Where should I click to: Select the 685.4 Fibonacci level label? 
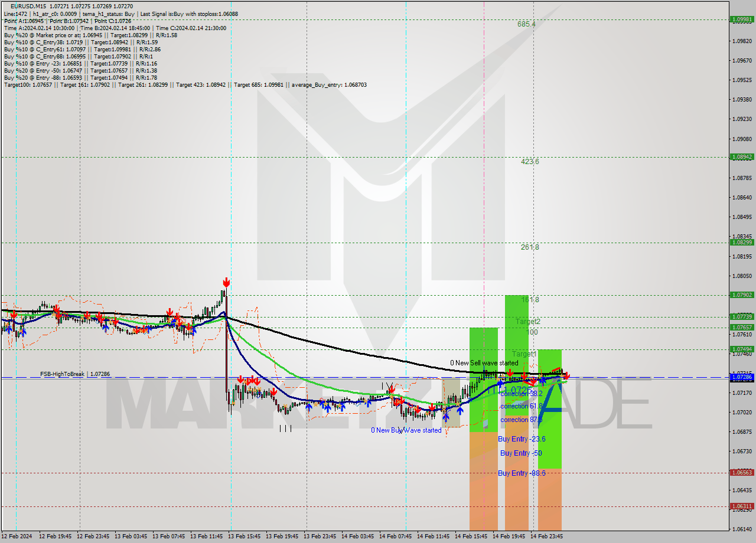click(526, 24)
